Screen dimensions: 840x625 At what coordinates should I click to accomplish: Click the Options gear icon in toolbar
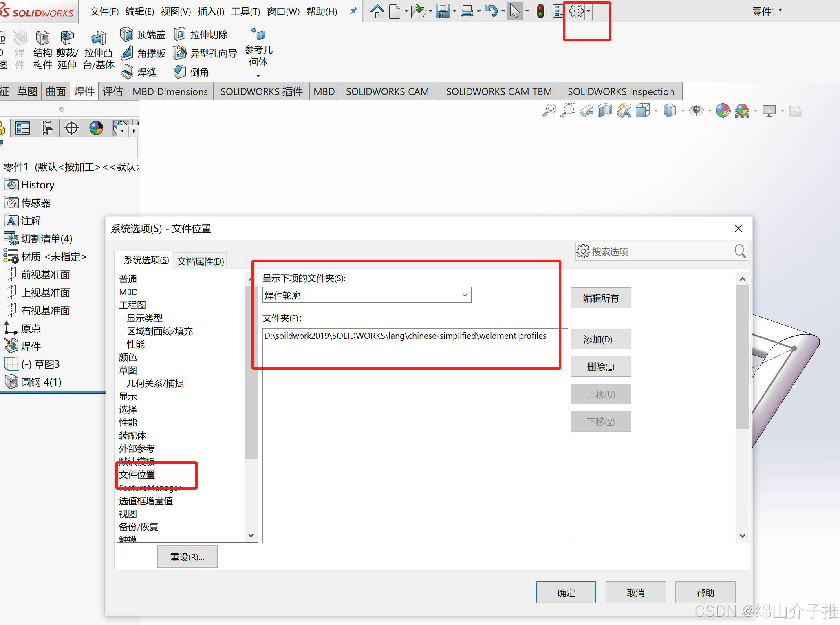pyautogui.click(x=576, y=11)
